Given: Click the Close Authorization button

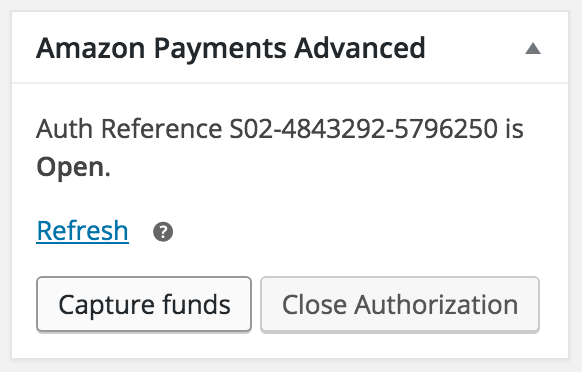Looking at the screenshot, I should 400,304.
